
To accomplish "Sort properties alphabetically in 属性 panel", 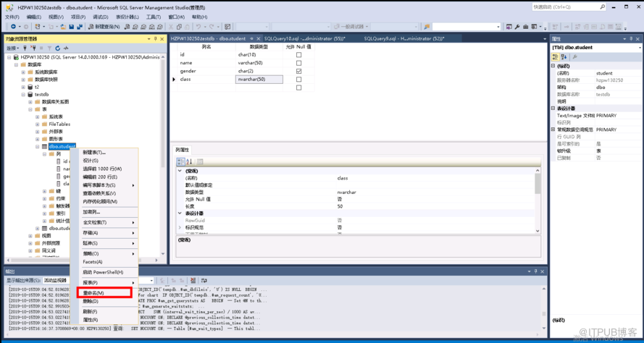I will click(x=564, y=56).
